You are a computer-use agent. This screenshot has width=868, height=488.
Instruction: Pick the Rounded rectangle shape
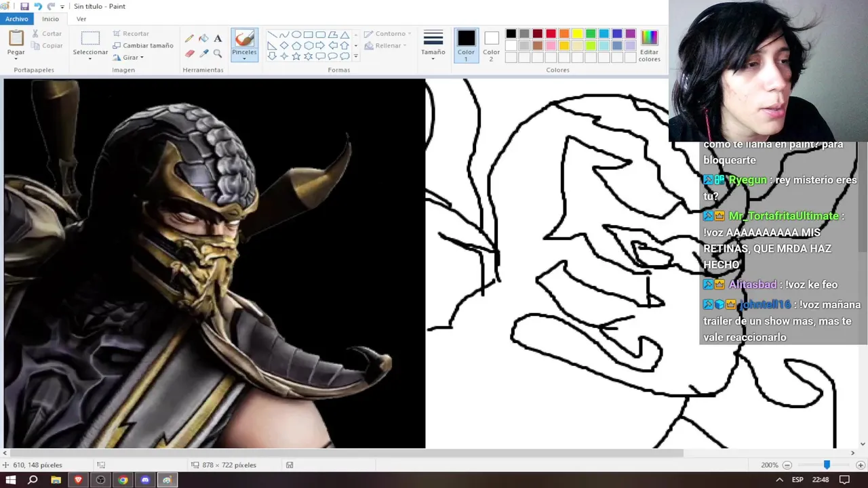(321, 35)
